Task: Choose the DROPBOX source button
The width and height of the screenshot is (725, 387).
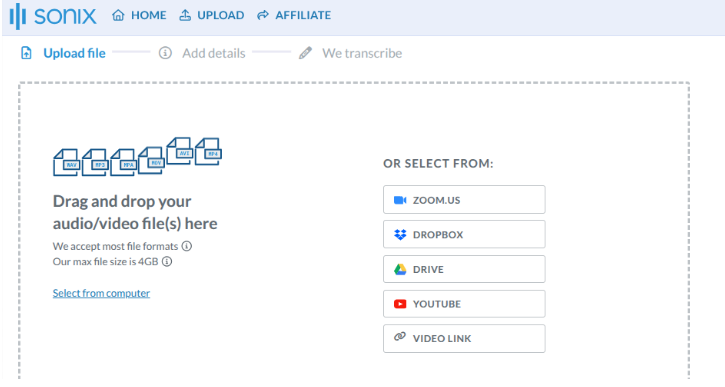Action: coord(464,234)
